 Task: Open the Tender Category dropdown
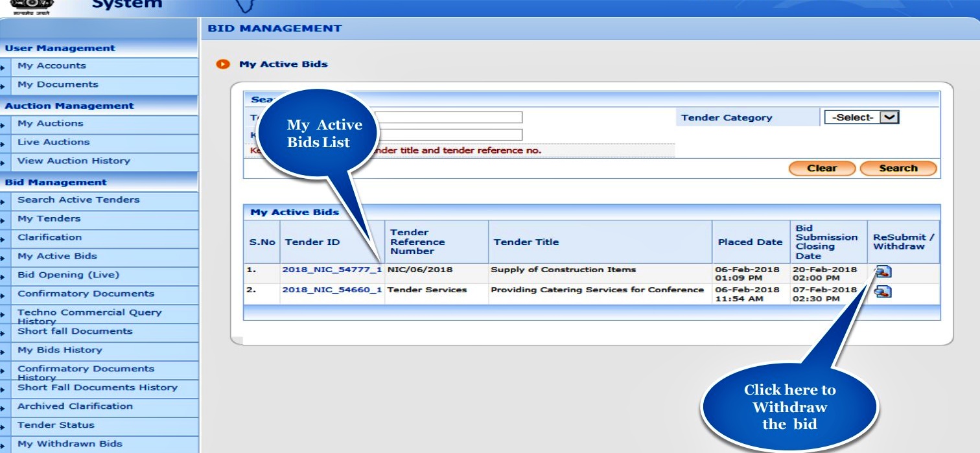(x=861, y=117)
